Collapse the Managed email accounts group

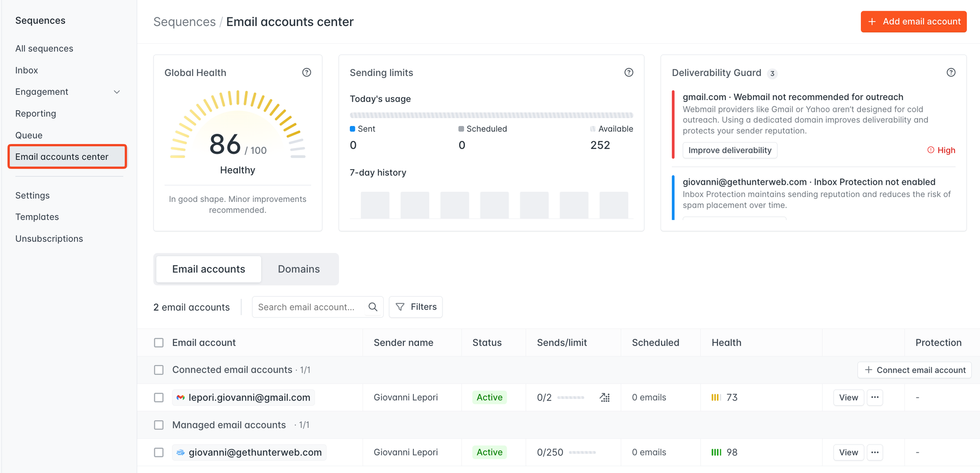click(229, 425)
